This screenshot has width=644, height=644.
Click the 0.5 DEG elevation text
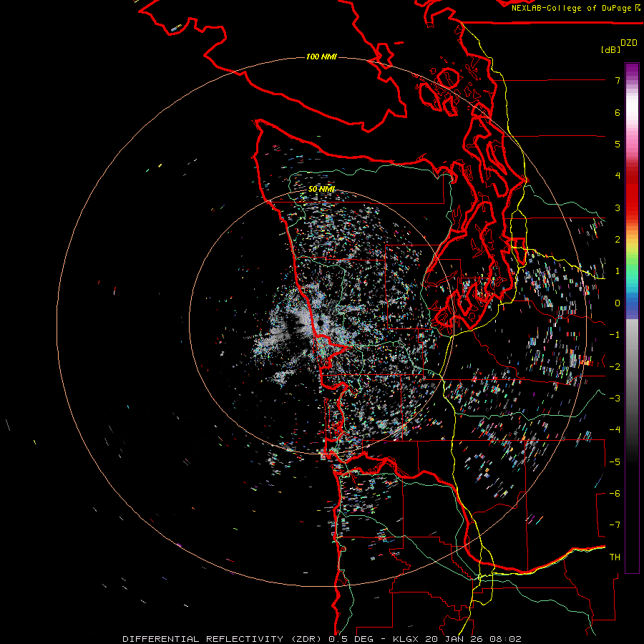[x=349, y=639]
